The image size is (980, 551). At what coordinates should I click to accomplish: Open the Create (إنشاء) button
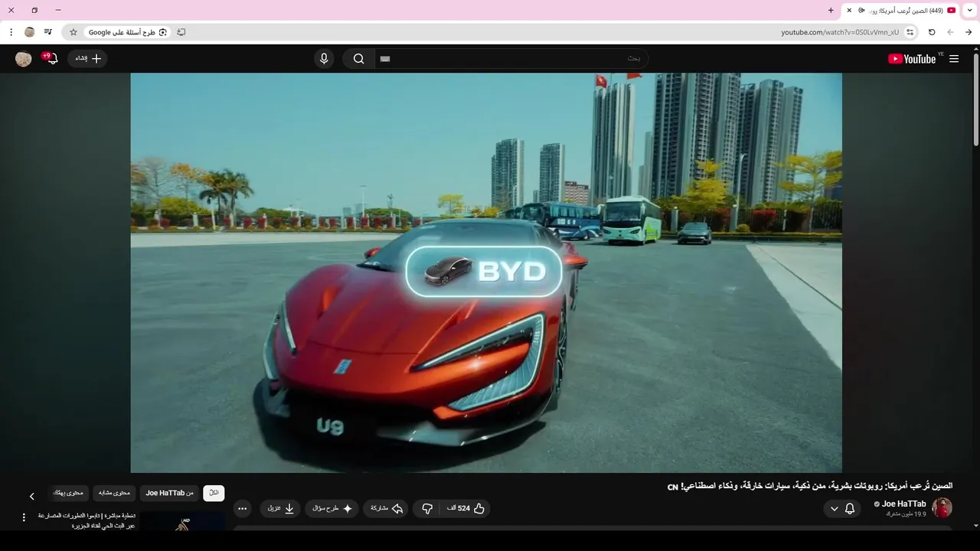click(87, 59)
